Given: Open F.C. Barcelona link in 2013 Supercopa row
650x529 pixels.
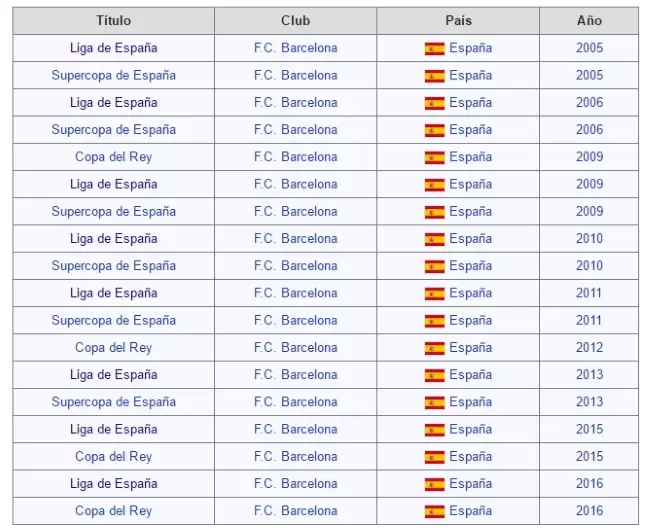Looking at the screenshot, I should pyautogui.click(x=295, y=402).
